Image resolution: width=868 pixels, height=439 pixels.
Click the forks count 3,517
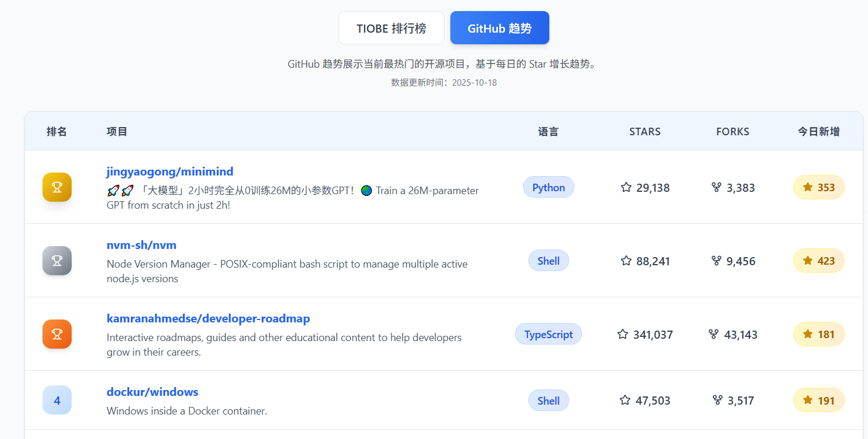741,401
